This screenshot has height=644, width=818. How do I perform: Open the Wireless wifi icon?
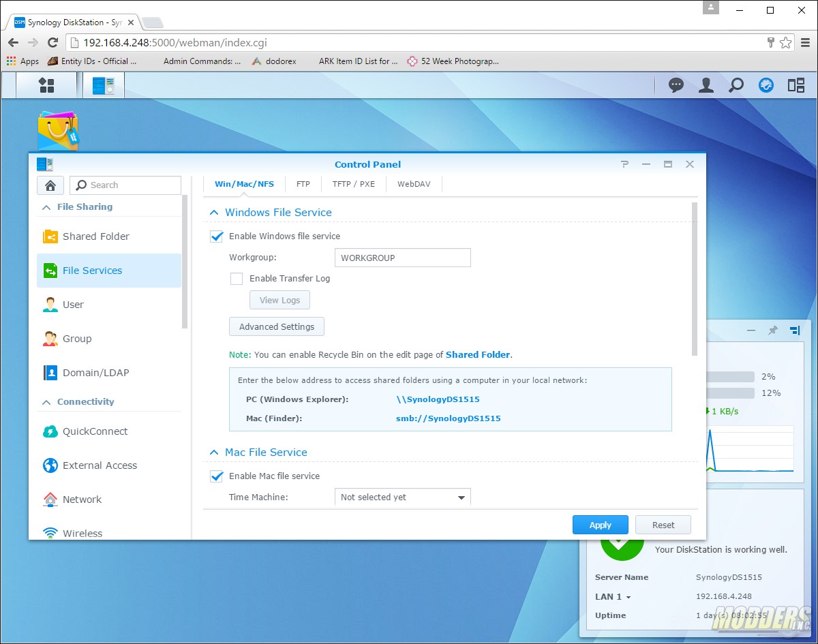click(x=50, y=533)
